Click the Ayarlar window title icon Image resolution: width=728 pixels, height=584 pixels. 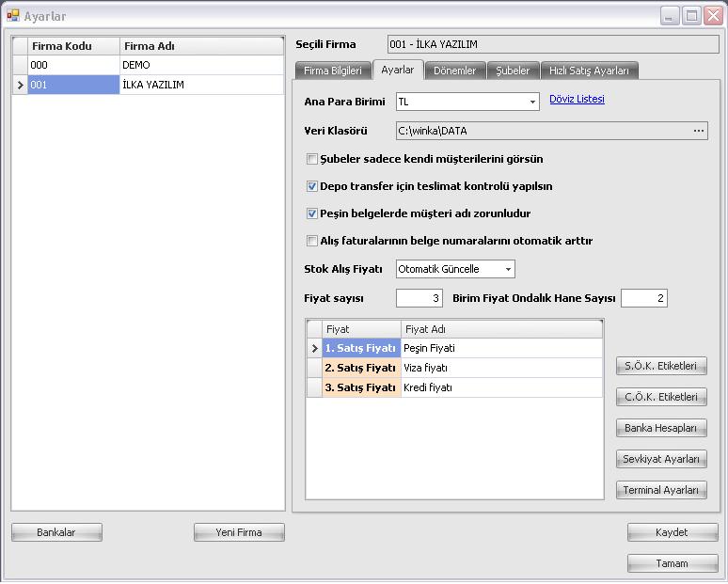point(12,16)
